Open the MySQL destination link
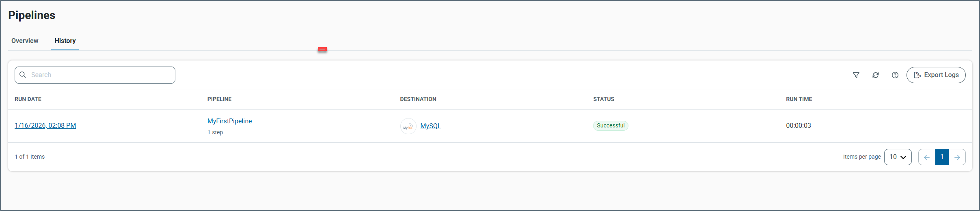The height and width of the screenshot is (211, 980). pos(430,126)
